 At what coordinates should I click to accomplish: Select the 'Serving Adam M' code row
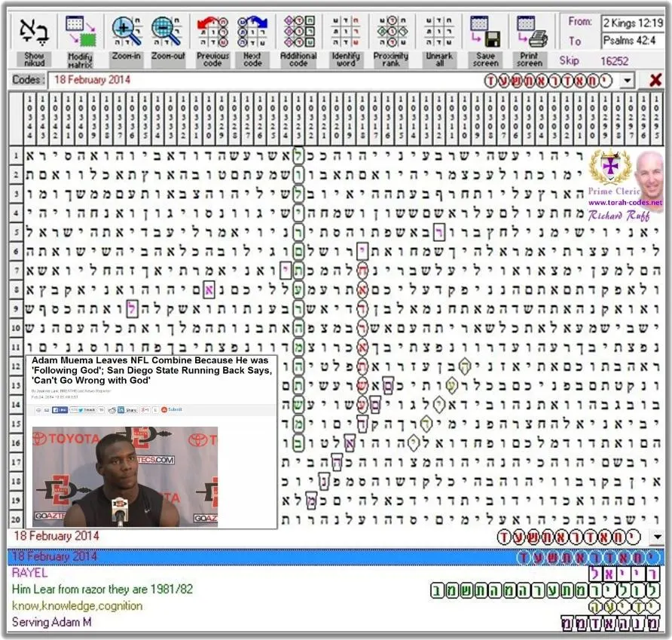coord(336,623)
